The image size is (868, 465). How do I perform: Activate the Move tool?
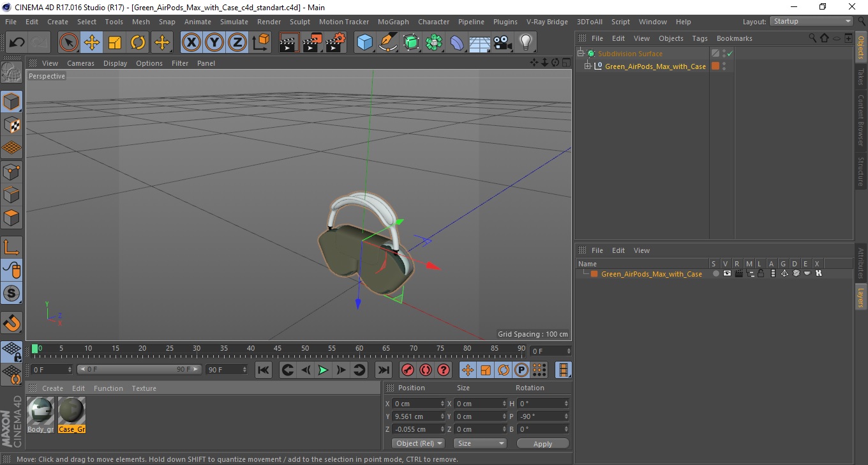[x=92, y=43]
